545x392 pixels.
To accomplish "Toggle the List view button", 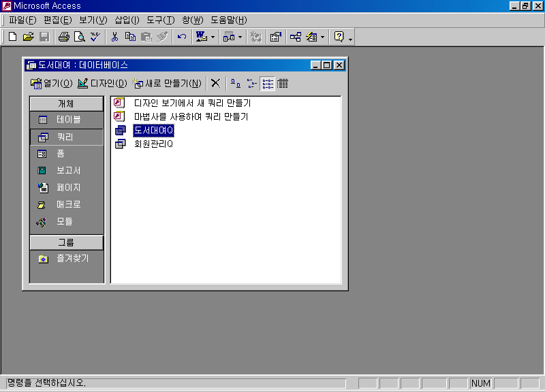I will pyautogui.click(x=267, y=83).
